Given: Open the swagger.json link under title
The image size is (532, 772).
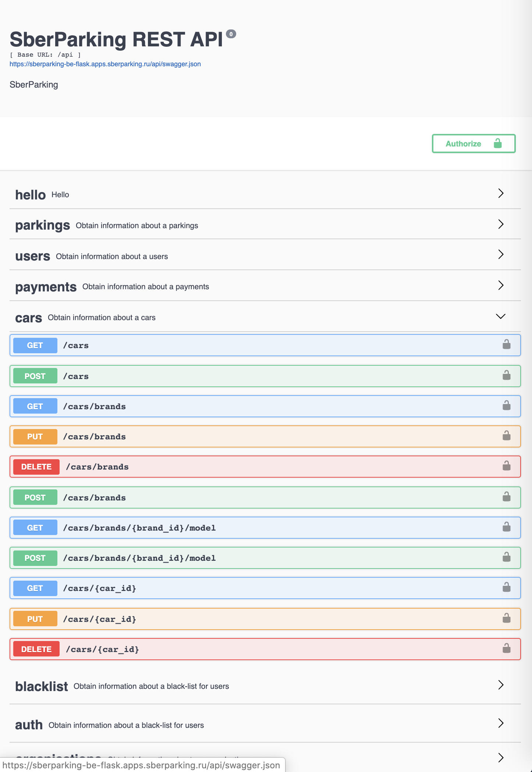Looking at the screenshot, I should (105, 64).
